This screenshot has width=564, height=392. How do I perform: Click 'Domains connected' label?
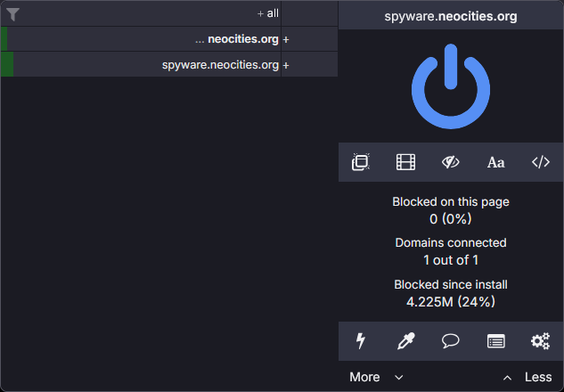(x=451, y=242)
